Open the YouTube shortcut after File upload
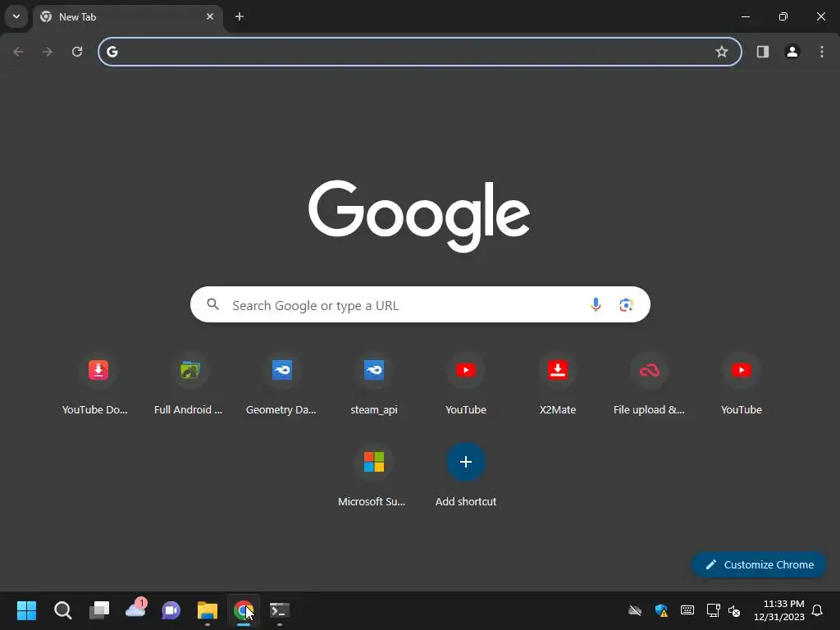 coord(742,385)
